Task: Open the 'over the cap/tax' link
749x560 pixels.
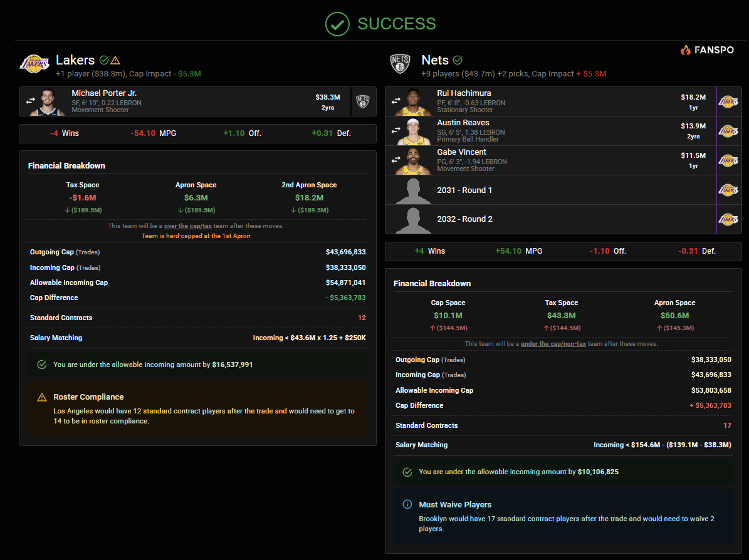Action: pos(187,226)
